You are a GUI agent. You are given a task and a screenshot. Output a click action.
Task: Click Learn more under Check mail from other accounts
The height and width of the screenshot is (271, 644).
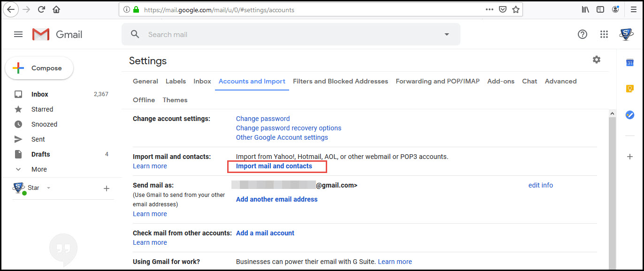point(150,242)
